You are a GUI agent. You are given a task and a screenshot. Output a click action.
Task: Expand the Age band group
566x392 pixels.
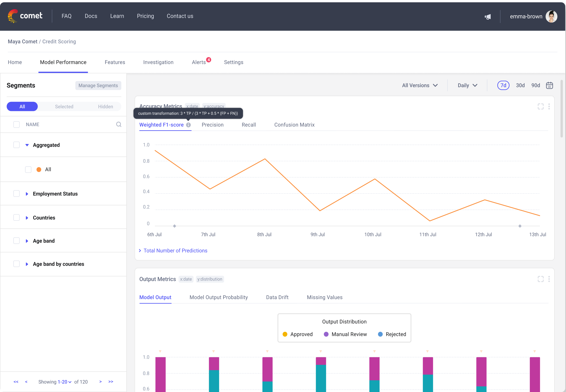coord(27,241)
